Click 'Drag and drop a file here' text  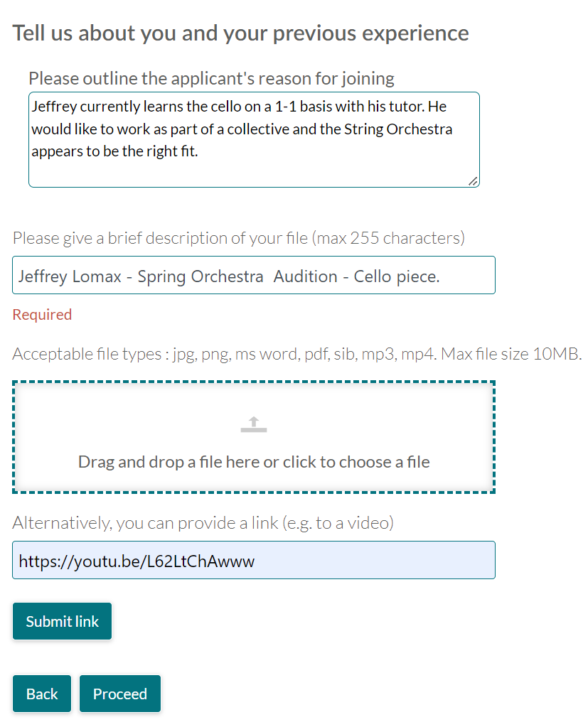point(254,462)
